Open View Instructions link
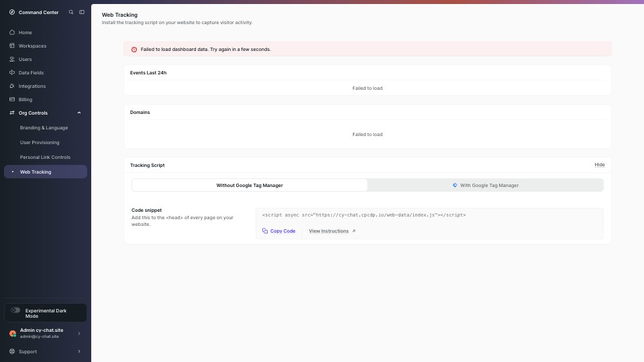The width and height of the screenshot is (644, 362). [x=332, y=231]
